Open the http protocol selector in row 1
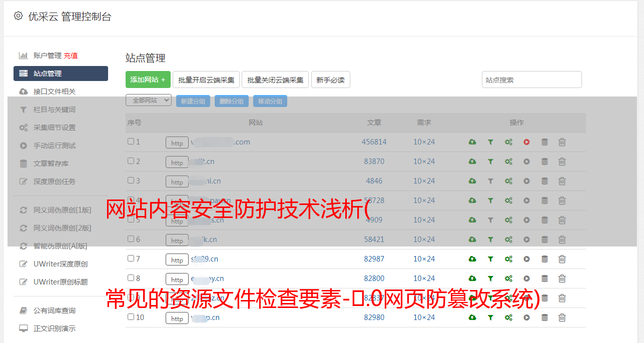644x343 pixels. pos(177,143)
